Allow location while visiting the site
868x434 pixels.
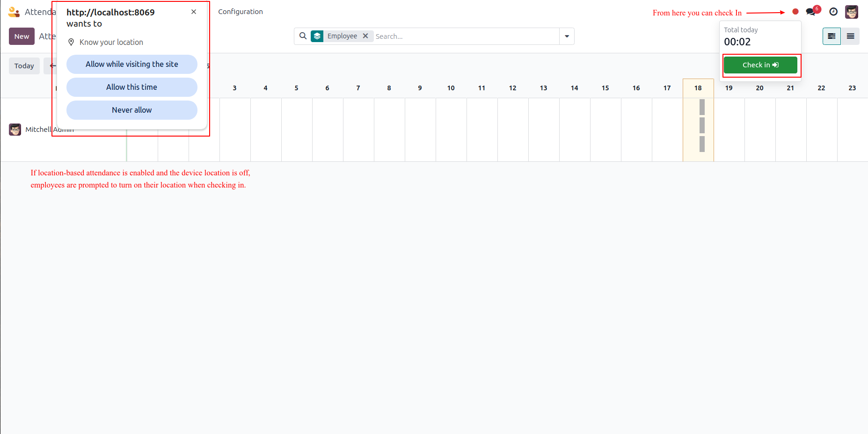[132, 64]
